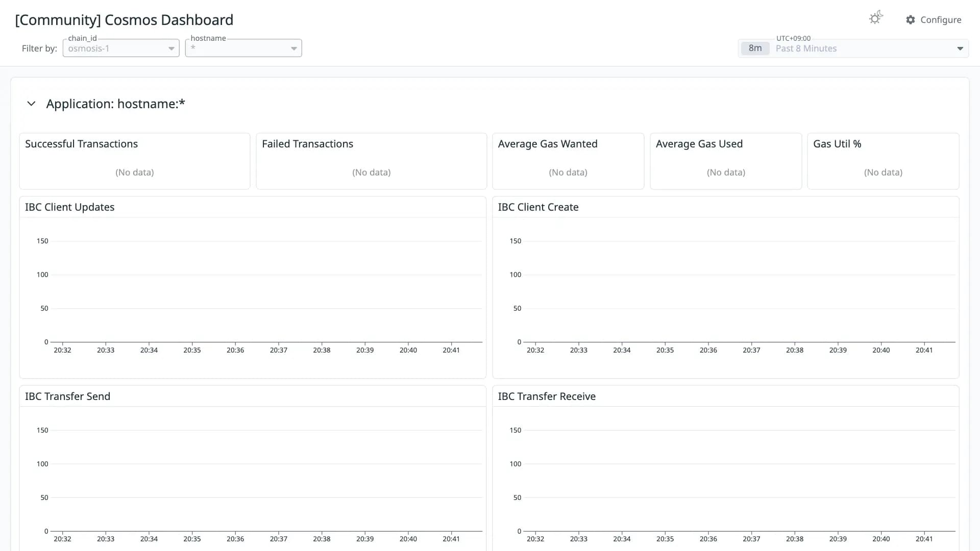Click the IBC Client Create graph area

[740, 291]
